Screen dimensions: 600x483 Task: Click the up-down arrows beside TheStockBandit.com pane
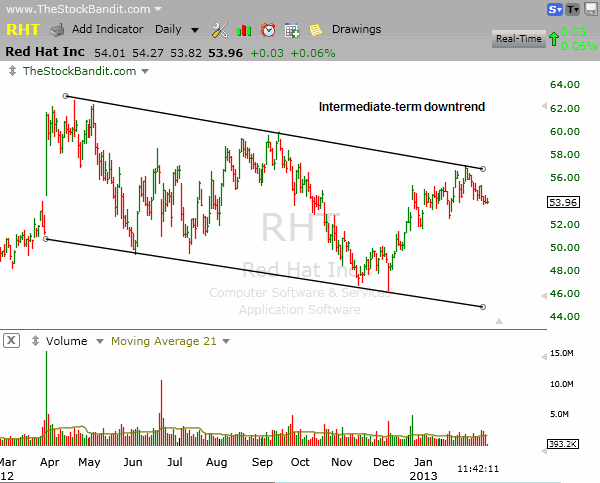12,71
